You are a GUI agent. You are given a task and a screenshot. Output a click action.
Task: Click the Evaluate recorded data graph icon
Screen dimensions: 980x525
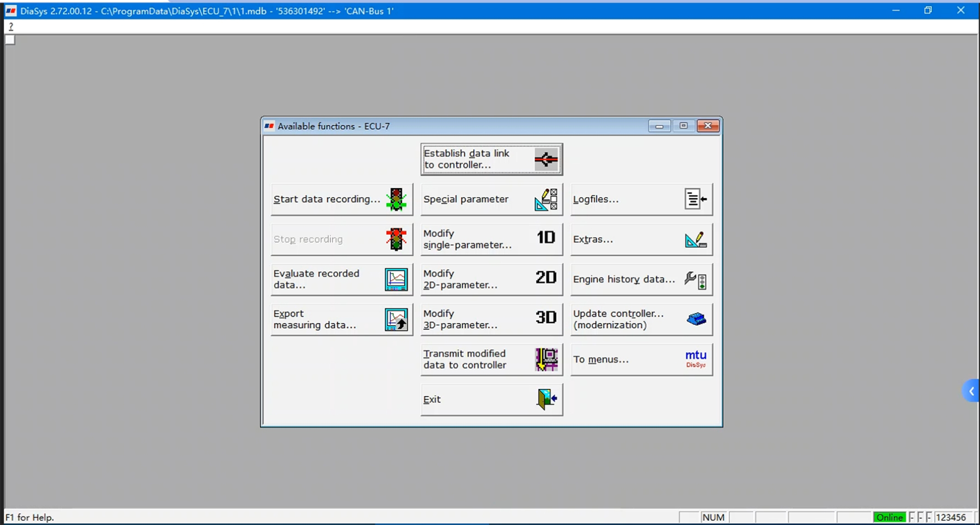click(x=397, y=278)
